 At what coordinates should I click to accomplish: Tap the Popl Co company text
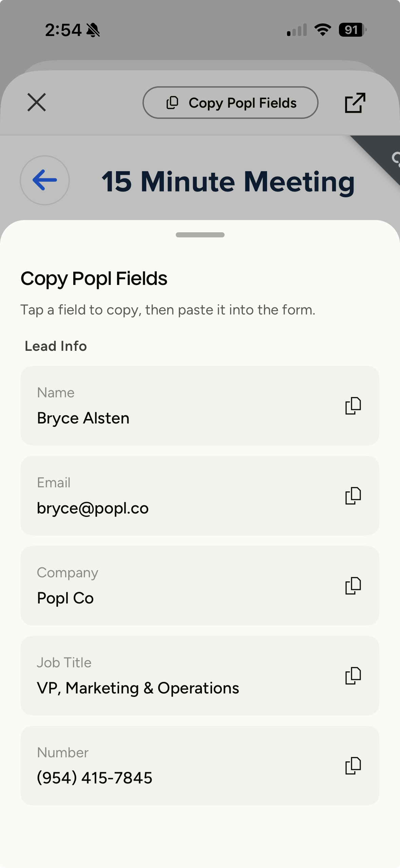click(65, 598)
